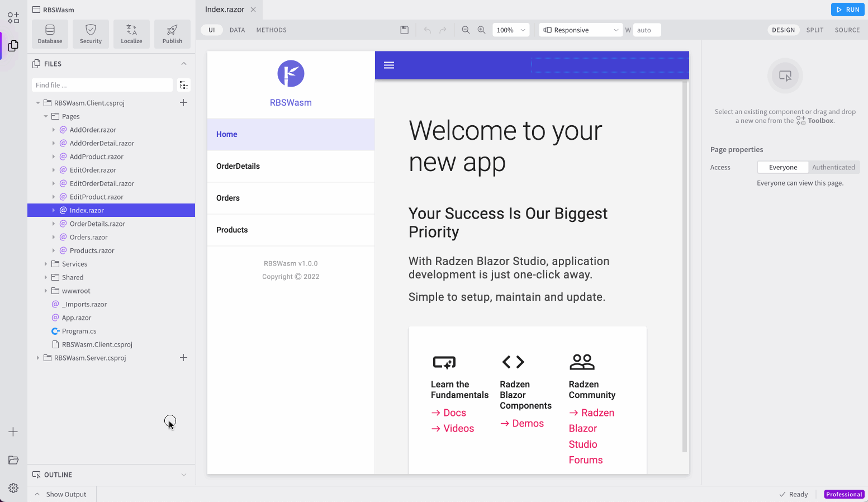Image resolution: width=868 pixels, height=502 pixels.
Task: Collapse RBSWasm.Client.csproj tree node
Action: [38, 103]
